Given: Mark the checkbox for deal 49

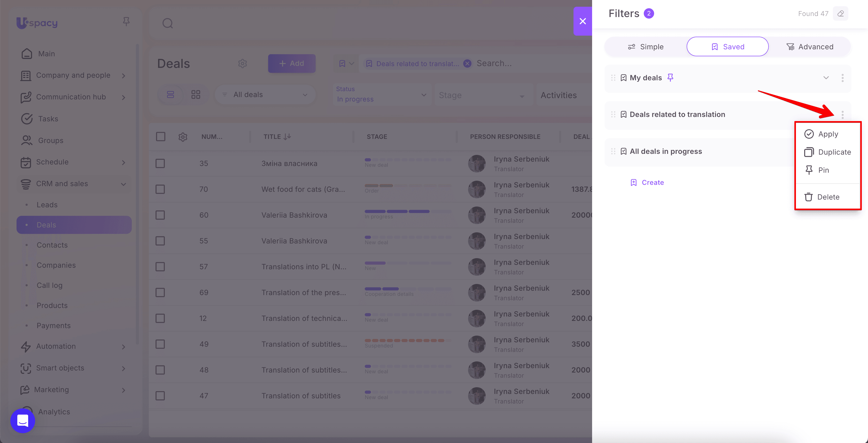Looking at the screenshot, I should click(x=160, y=344).
